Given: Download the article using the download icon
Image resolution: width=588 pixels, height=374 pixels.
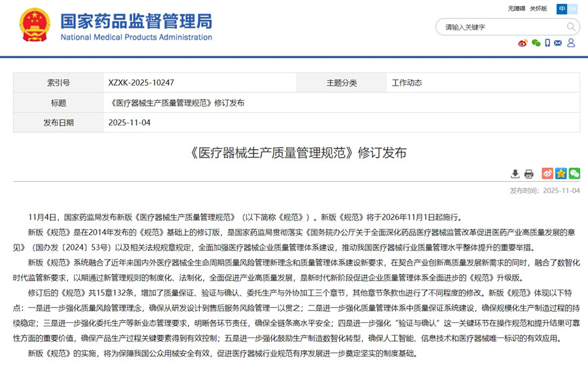Looking at the screenshot, I should pos(515,174).
